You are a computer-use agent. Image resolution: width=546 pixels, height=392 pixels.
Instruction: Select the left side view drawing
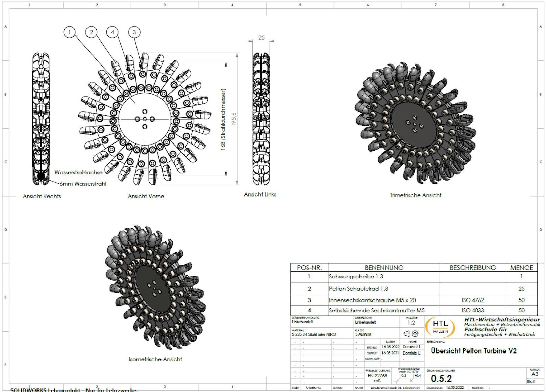[x=261, y=119]
